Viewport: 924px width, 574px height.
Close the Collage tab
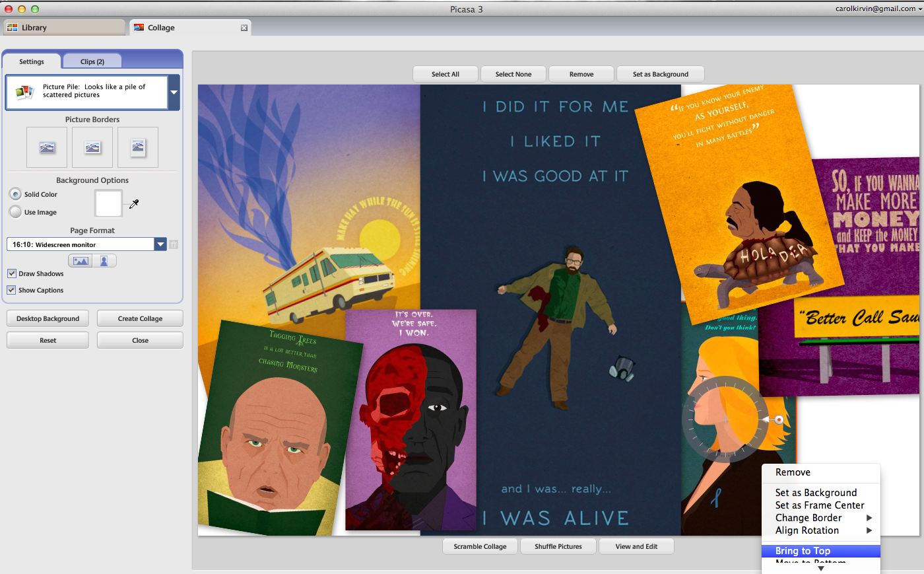[x=244, y=28]
